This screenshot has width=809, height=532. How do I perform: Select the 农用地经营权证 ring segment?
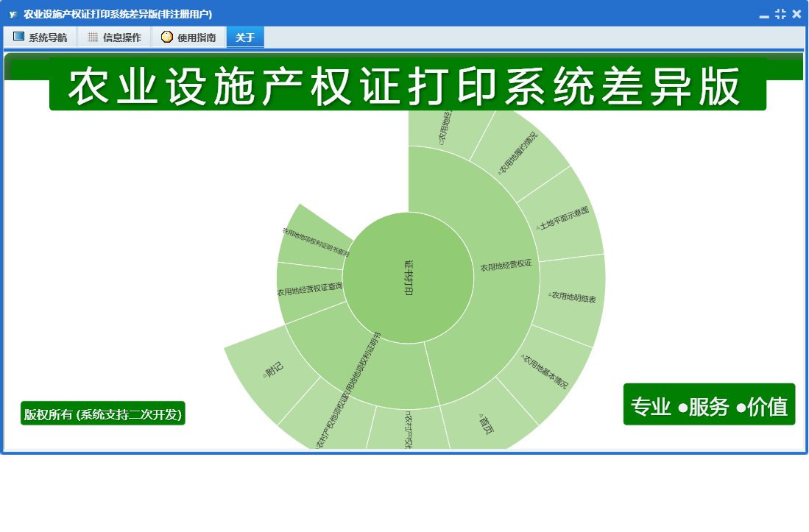(x=505, y=266)
